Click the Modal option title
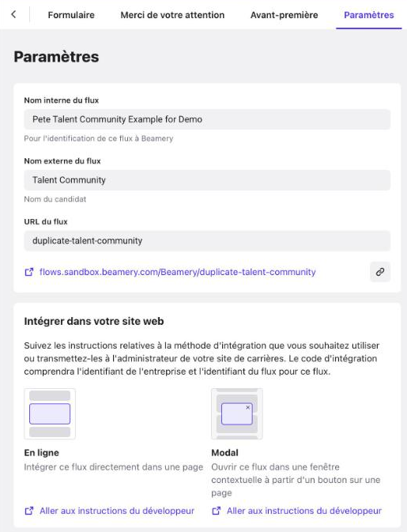Image resolution: width=407 pixels, height=532 pixels. 225,453
